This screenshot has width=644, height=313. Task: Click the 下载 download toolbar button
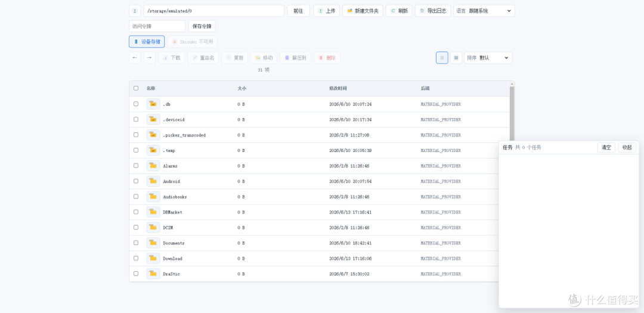click(172, 57)
